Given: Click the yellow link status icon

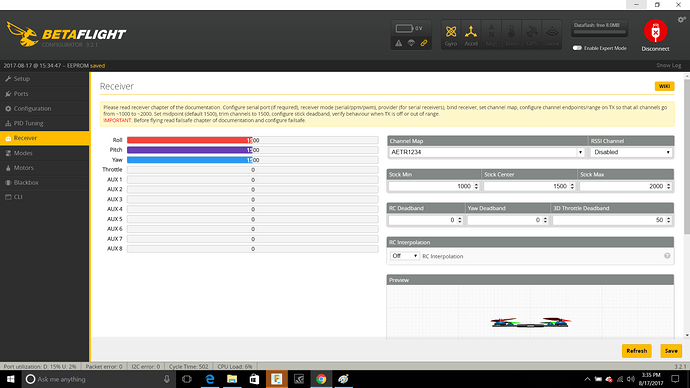Looking at the screenshot, I should [x=424, y=43].
